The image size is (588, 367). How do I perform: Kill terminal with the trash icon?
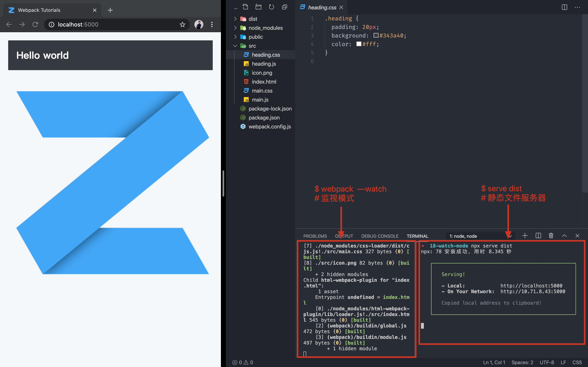pyautogui.click(x=551, y=236)
